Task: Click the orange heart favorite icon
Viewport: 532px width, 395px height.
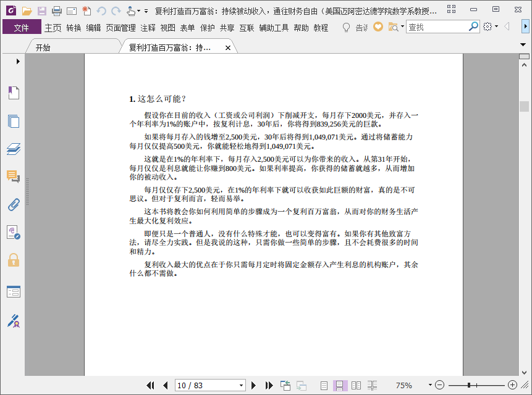Action: (x=378, y=27)
